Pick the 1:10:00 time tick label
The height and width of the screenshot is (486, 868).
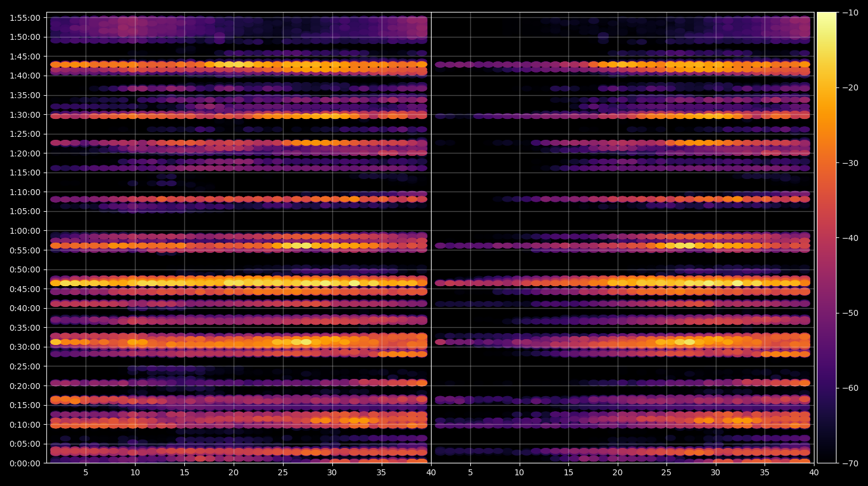(x=25, y=192)
